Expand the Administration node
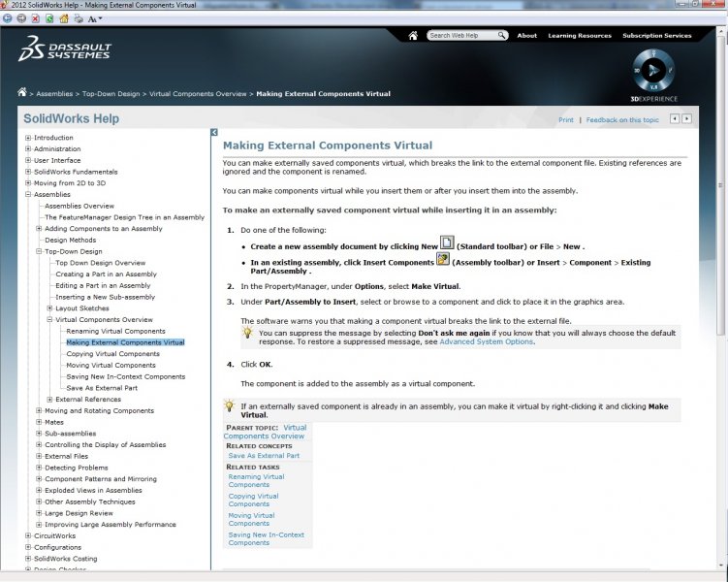 tap(28, 148)
